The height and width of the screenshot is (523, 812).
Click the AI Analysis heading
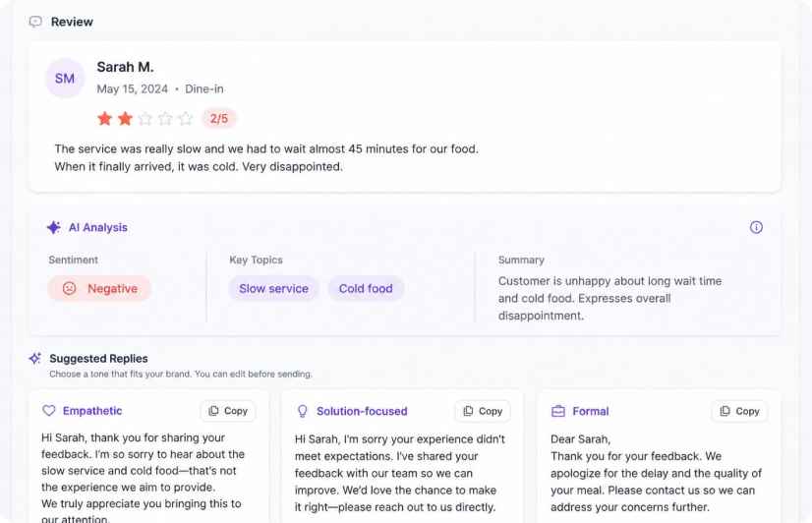pyautogui.click(x=98, y=227)
